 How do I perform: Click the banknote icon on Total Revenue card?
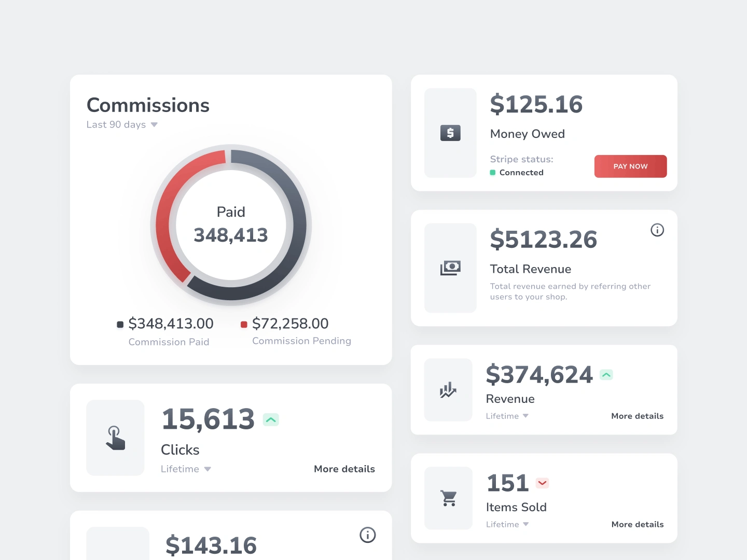[450, 268]
